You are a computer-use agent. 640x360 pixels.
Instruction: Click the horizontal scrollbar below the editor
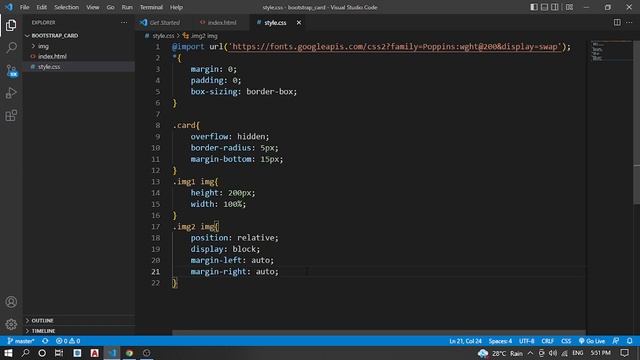[x=378, y=333]
